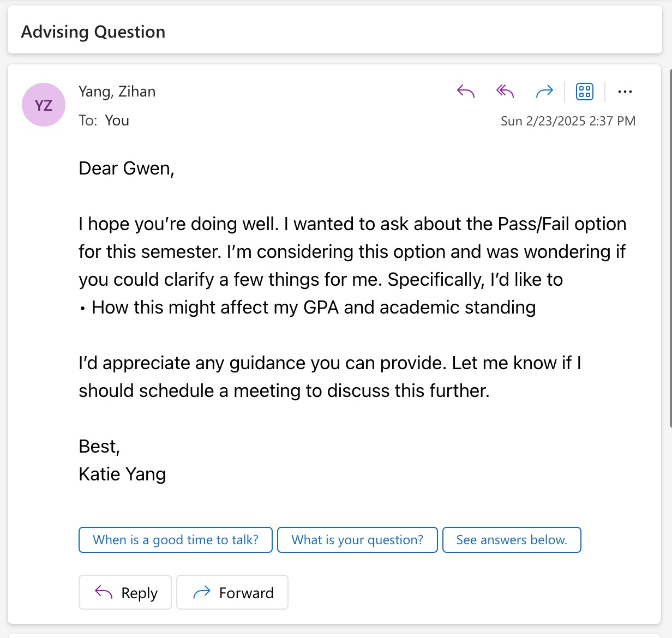Open the contact card for Yang, Zihan
Image resolution: width=672 pixels, height=638 pixels.
[117, 92]
